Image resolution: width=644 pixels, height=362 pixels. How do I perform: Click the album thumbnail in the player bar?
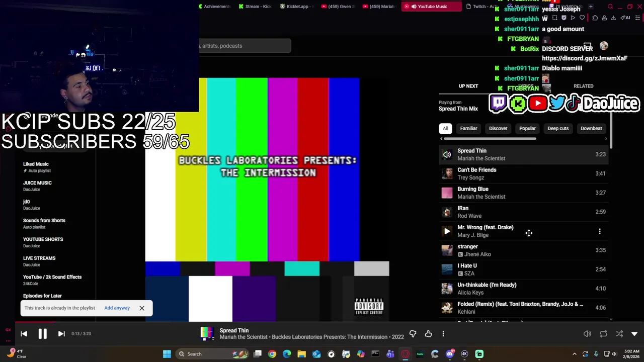(207, 334)
